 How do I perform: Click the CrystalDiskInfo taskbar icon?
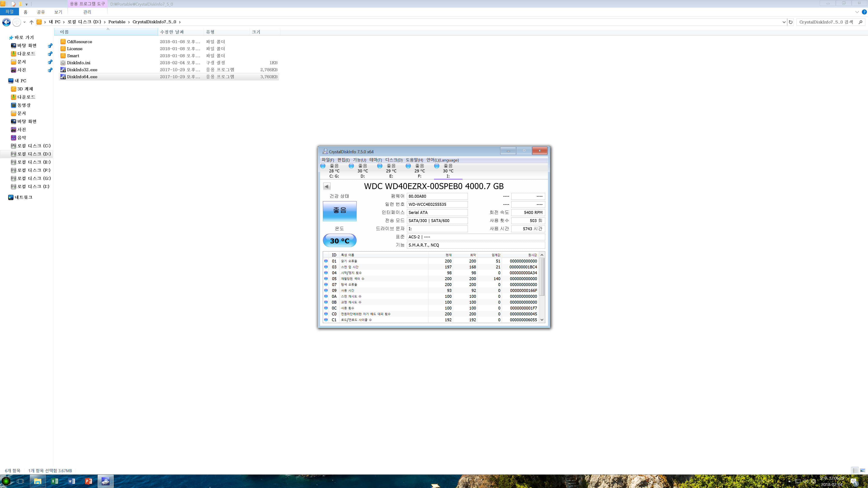tap(106, 481)
